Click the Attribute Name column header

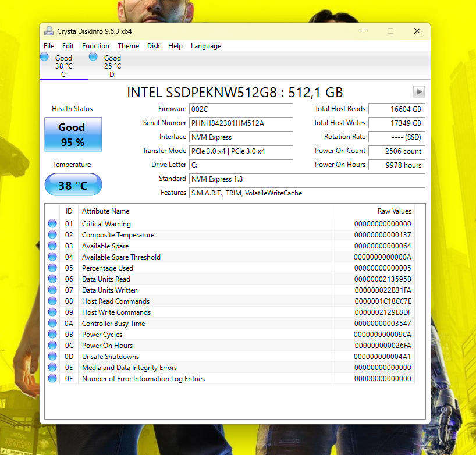click(105, 211)
